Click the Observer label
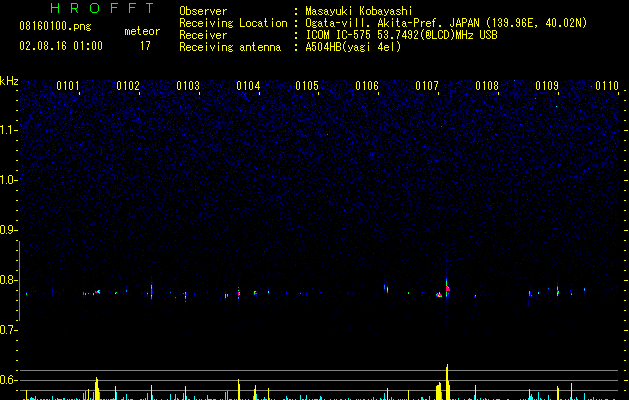 click(203, 11)
